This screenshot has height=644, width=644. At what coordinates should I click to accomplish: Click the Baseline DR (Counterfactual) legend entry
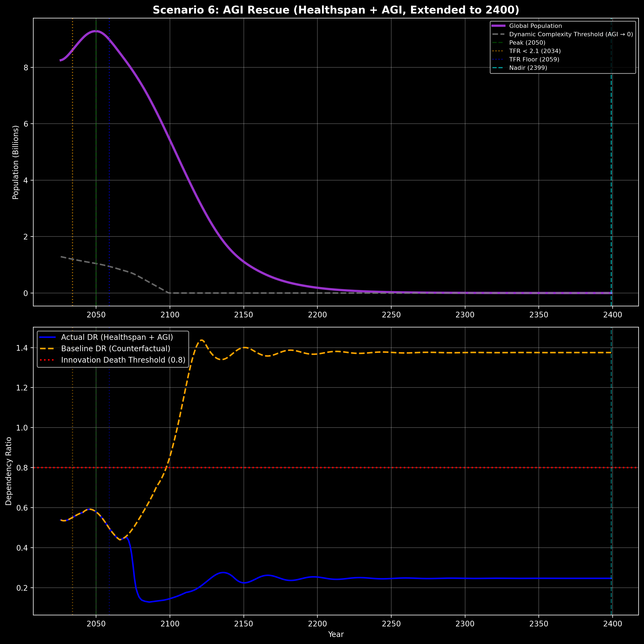(116, 348)
